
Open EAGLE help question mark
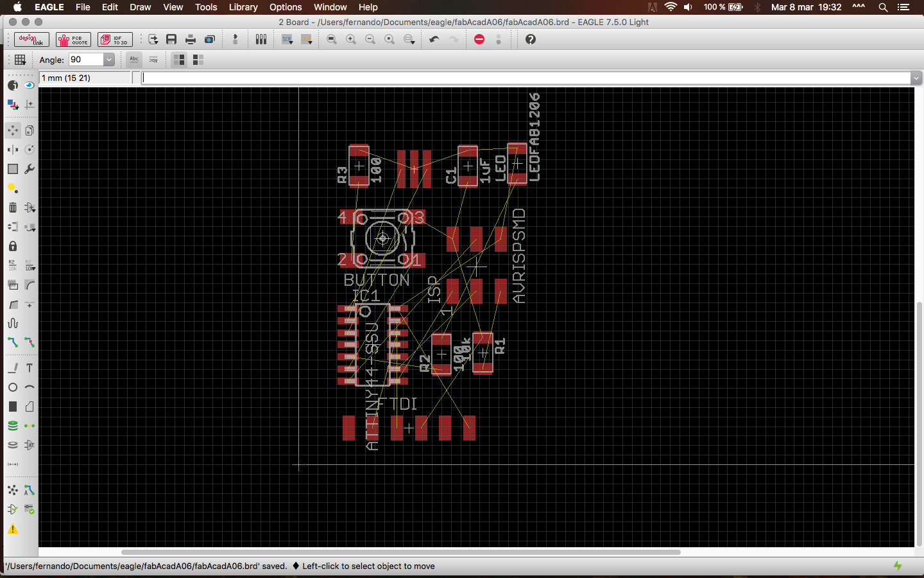point(531,40)
